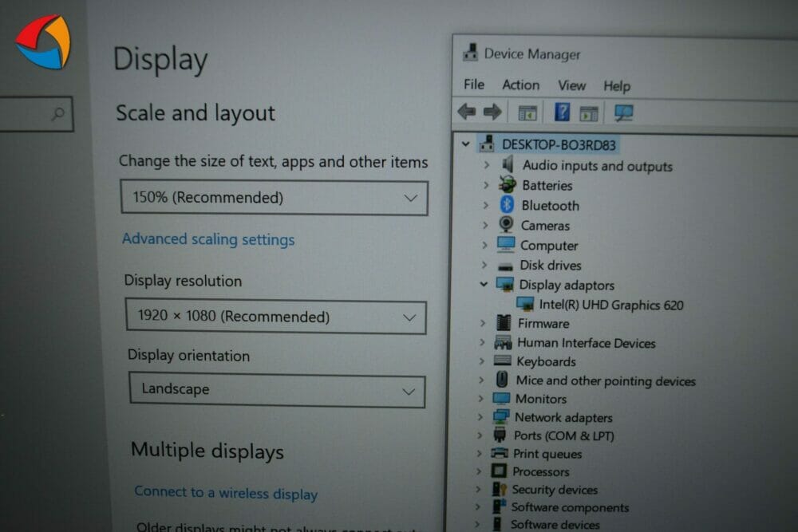Click the Computer category monitor icon
798x532 pixels.
(505, 245)
